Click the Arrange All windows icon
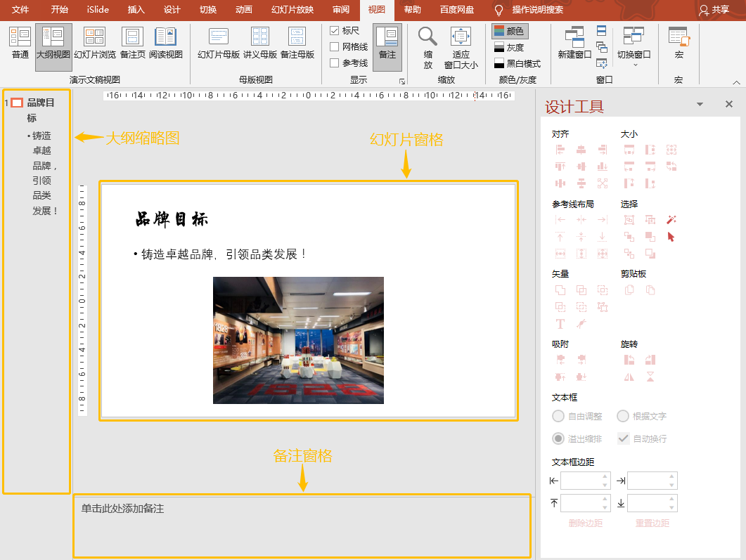Image resolution: width=746 pixels, height=560 pixels. coord(601,31)
